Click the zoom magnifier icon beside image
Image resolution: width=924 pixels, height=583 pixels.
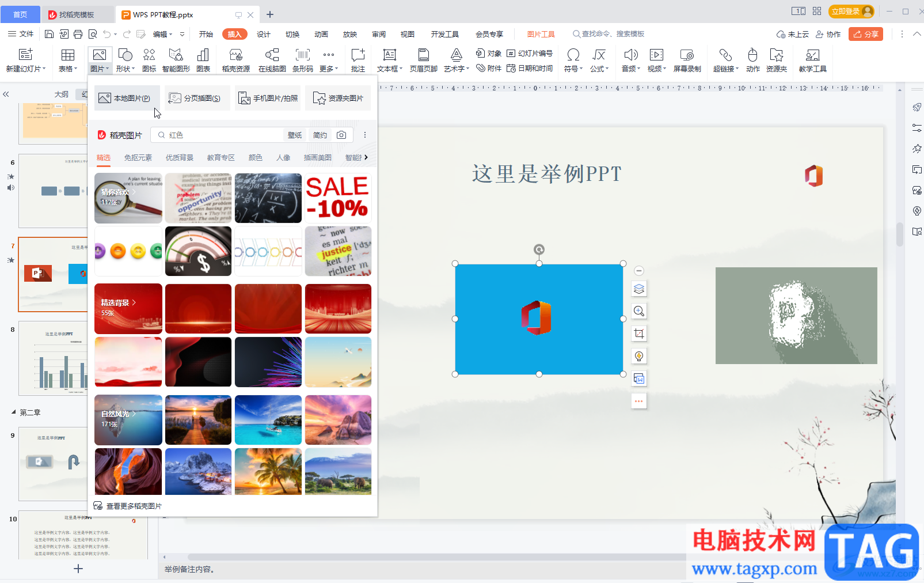(x=639, y=311)
